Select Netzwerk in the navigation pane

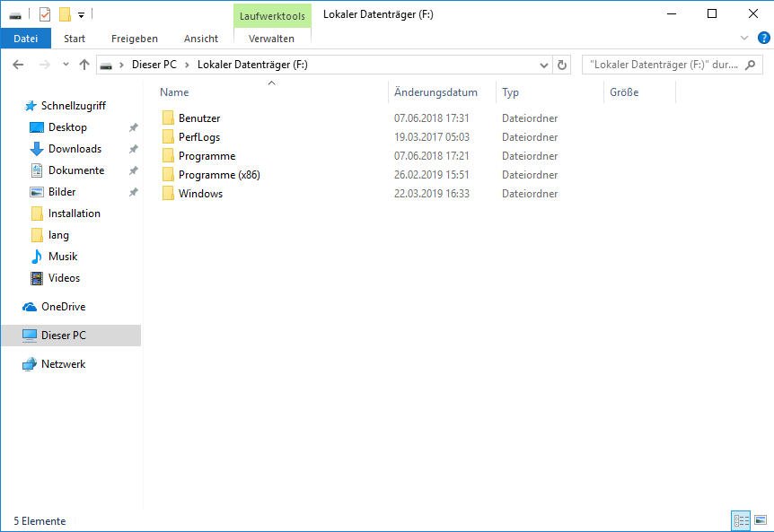(x=63, y=364)
